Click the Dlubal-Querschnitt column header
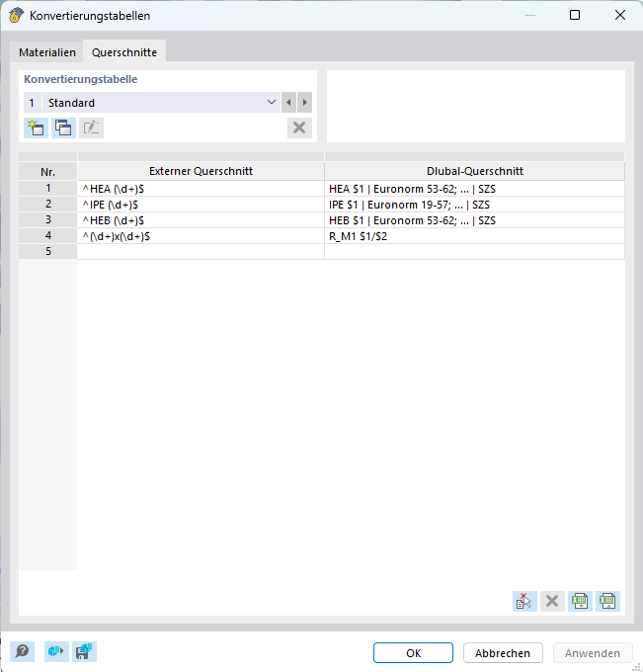This screenshot has width=643, height=672. coord(475,171)
